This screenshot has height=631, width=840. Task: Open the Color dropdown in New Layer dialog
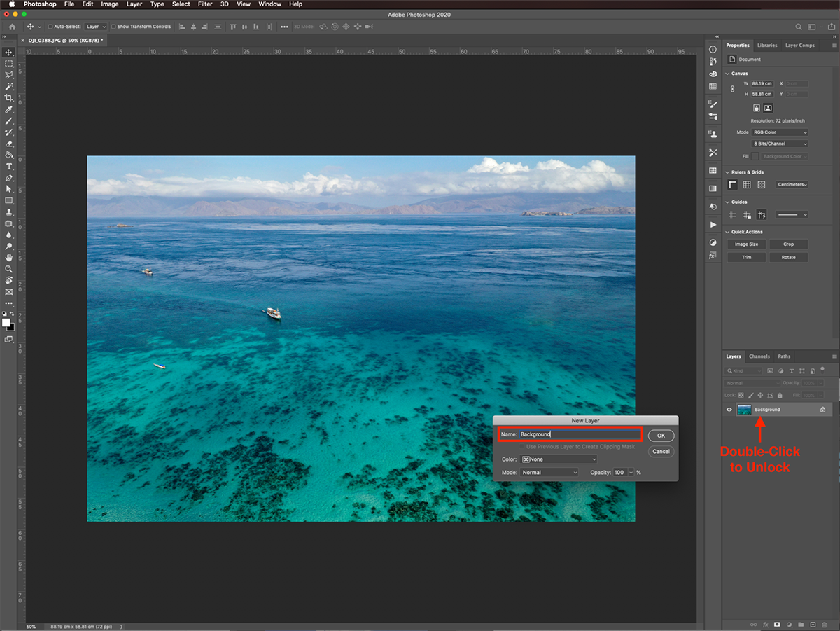pos(559,459)
